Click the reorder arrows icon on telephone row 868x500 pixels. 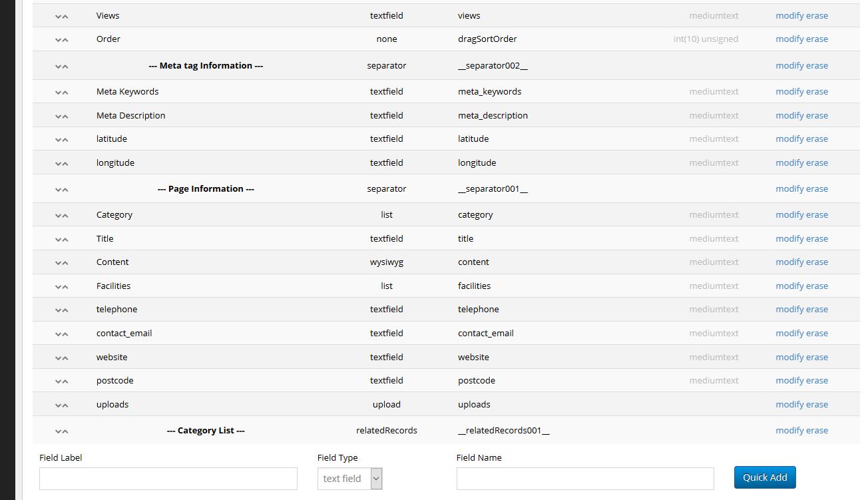[62, 310]
